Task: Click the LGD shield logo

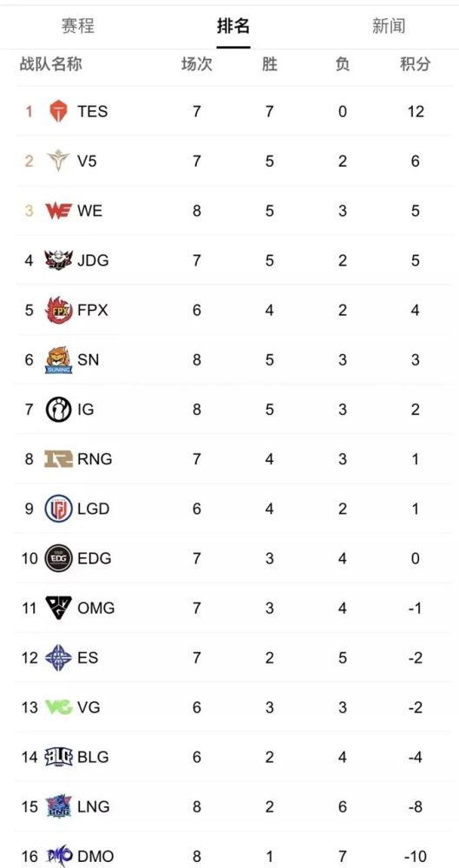Action: tap(59, 509)
